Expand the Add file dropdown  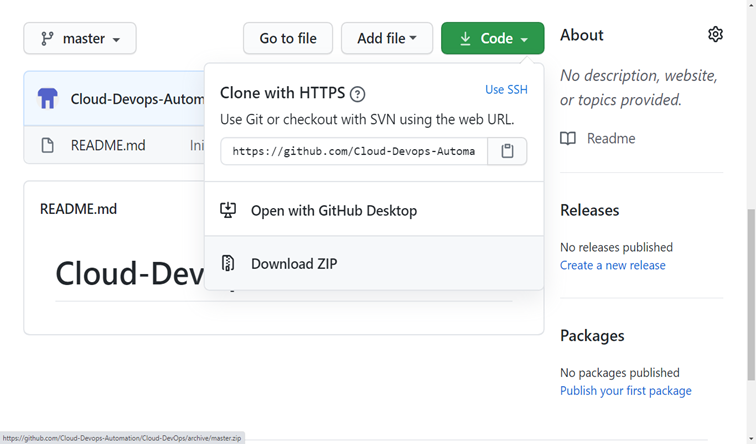click(387, 38)
